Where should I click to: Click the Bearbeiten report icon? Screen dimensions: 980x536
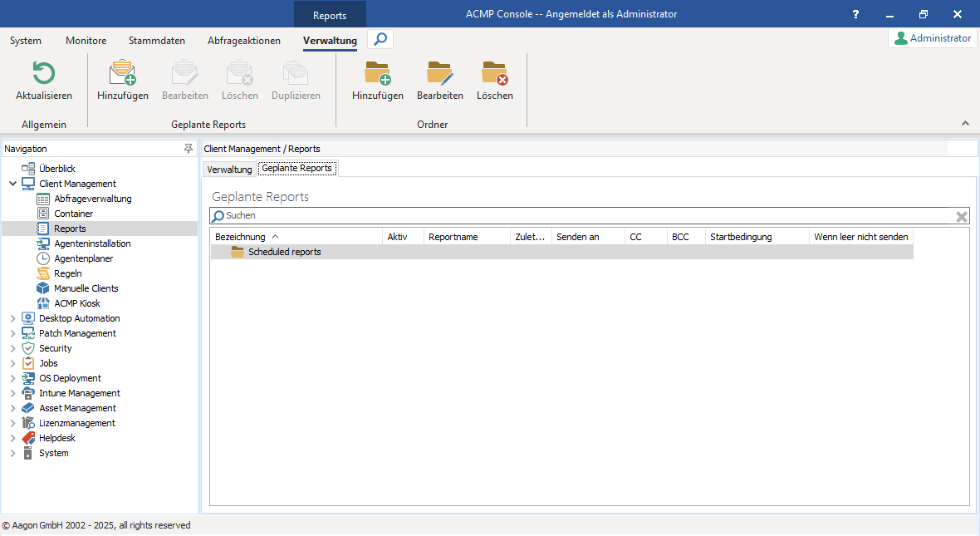click(184, 73)
